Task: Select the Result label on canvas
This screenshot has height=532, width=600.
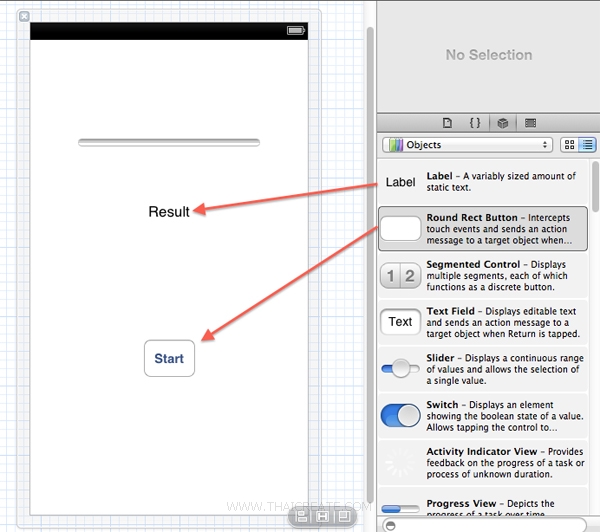Action: click(169, 211)
